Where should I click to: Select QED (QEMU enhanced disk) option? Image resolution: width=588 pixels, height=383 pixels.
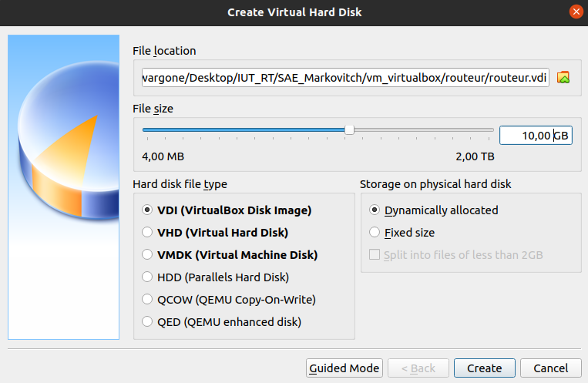point(148,322)
